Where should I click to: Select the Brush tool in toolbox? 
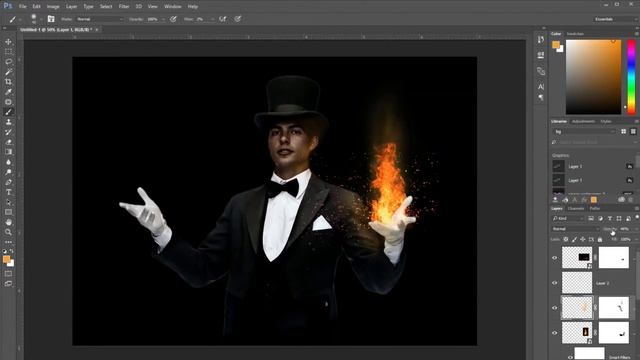pyautogui.click(x=8, y=112)
